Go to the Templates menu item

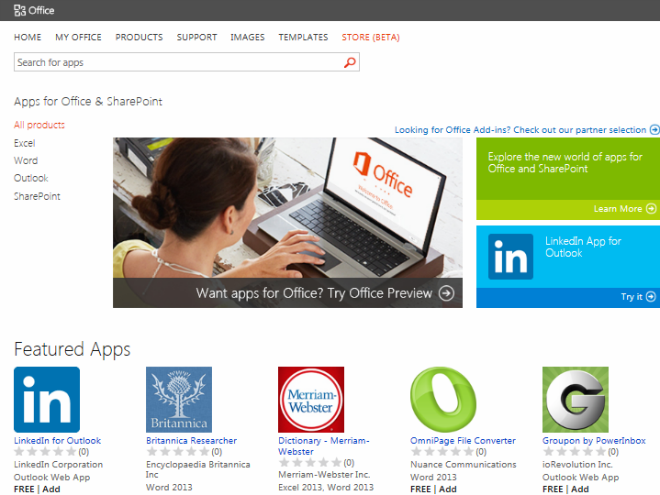coord(303,37)
